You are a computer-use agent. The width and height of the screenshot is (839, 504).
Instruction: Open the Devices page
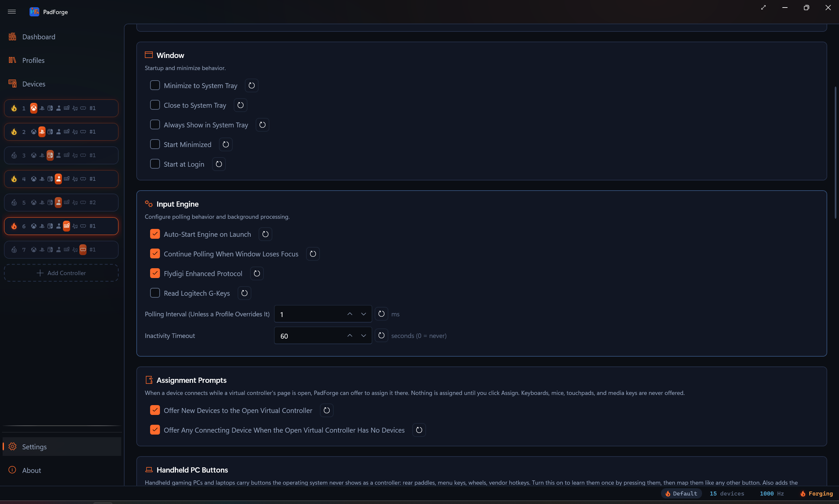62,84
